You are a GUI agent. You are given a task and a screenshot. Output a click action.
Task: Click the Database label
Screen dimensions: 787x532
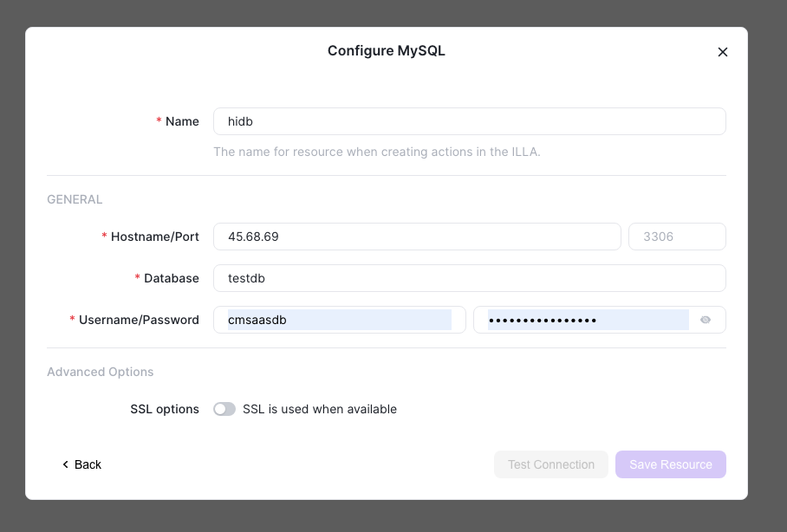pyautogui.click(x=171, y=278)
